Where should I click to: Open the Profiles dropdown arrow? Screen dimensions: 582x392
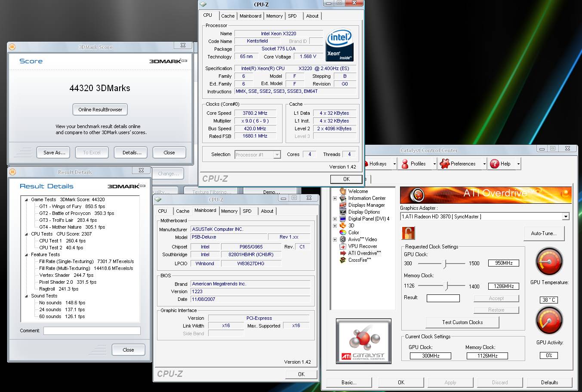(x=434, y=164)
